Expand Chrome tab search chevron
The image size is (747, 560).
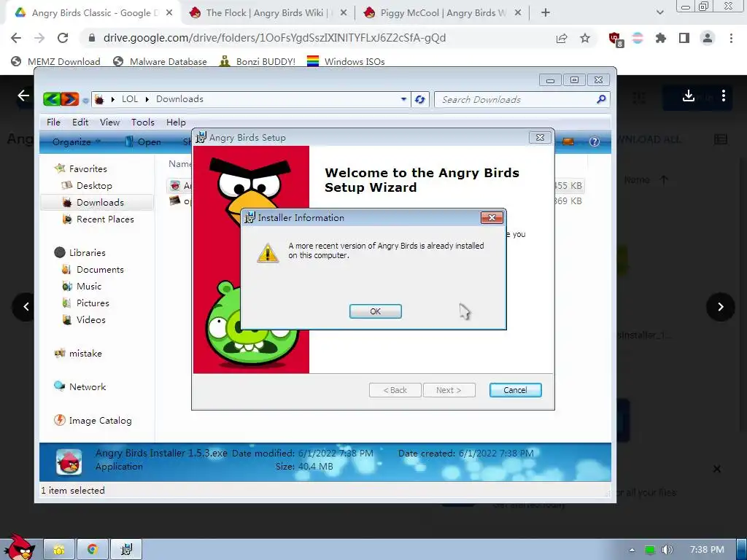coord(659,12)
